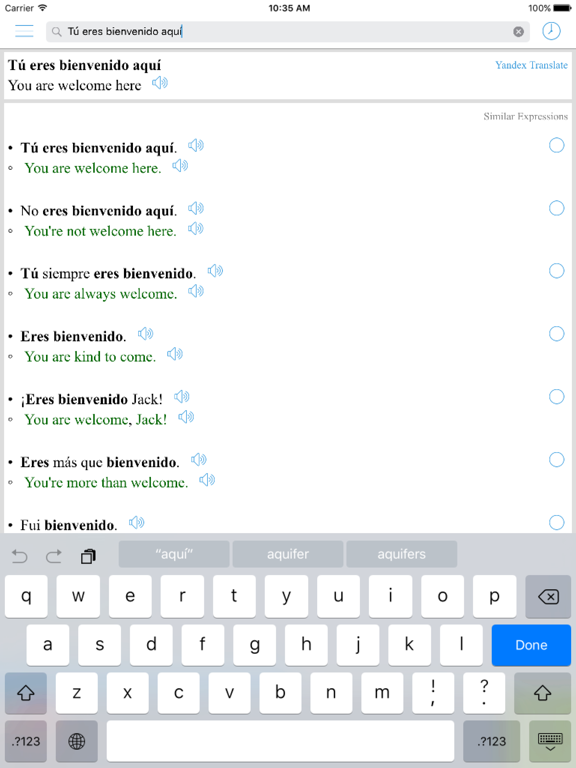Play audio for 'No eres bienvenido aquí.'

click(196, 209)
